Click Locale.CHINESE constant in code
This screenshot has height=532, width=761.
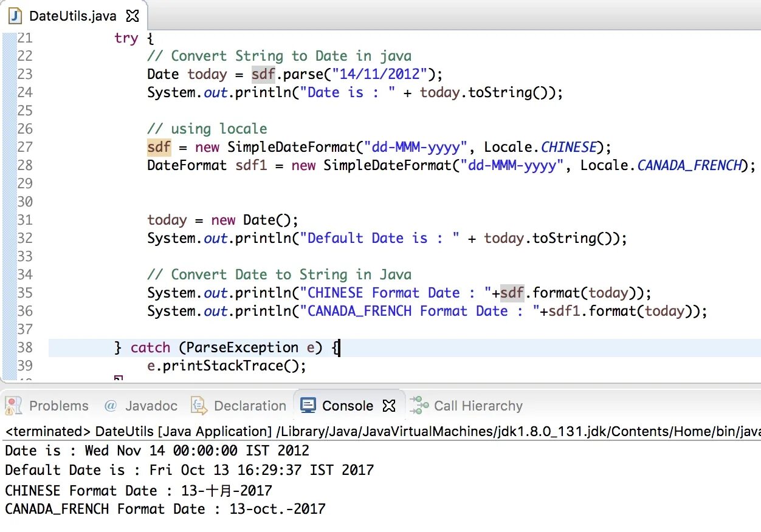(540, 147)
